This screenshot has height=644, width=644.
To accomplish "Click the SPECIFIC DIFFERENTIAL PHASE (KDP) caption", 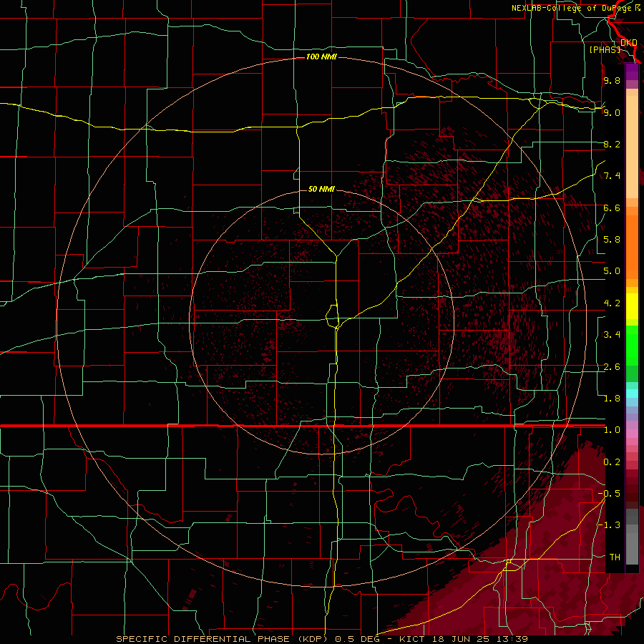I will pos(223,639).
